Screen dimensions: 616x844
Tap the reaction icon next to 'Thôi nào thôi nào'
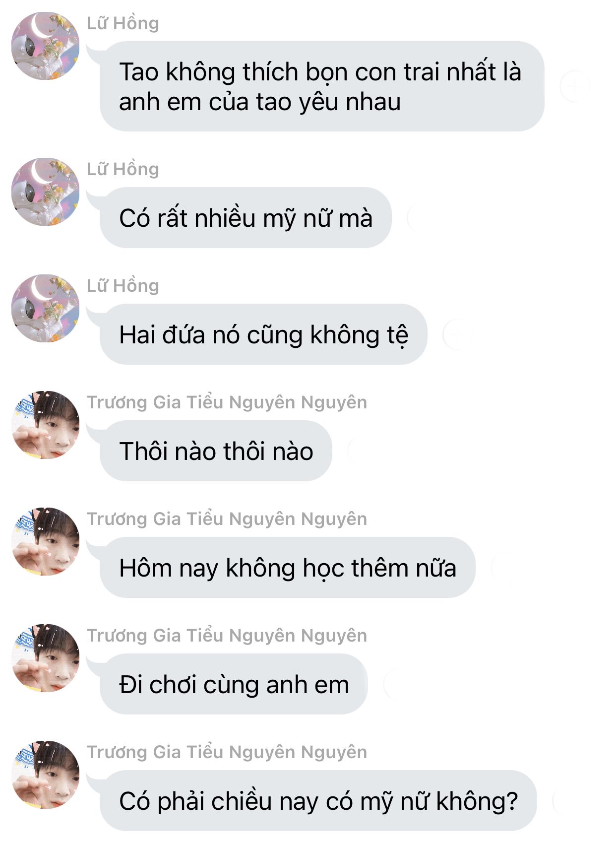(x=362, y=451)
